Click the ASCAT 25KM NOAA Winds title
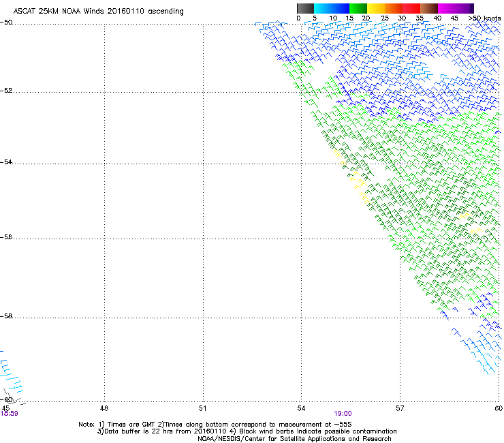This screenshot has height=443, width=504. coord(98,12)
